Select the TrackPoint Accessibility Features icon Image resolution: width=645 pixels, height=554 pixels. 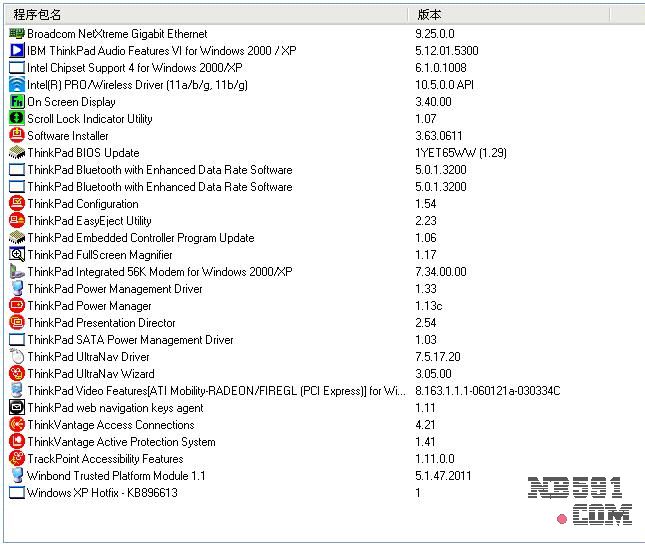(17, 459)
